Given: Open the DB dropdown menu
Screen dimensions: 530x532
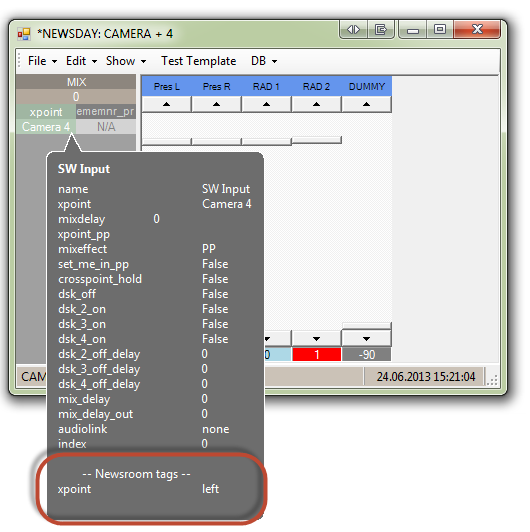Looking at the screenshot, I should [264, 61].
